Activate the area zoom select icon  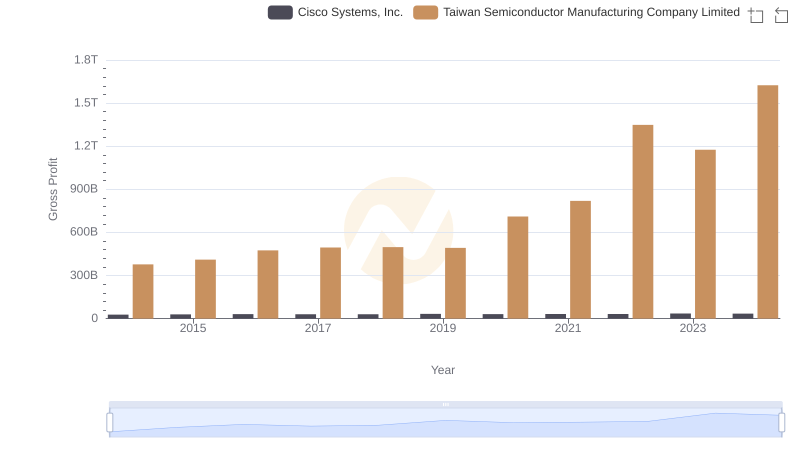tap(756, 15)
